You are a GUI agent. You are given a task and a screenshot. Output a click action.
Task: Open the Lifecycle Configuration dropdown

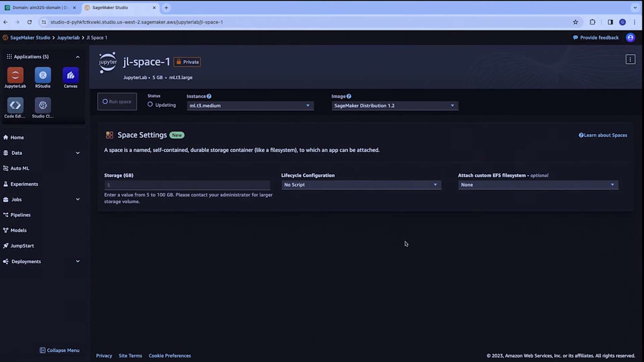(x=361, y=185)
